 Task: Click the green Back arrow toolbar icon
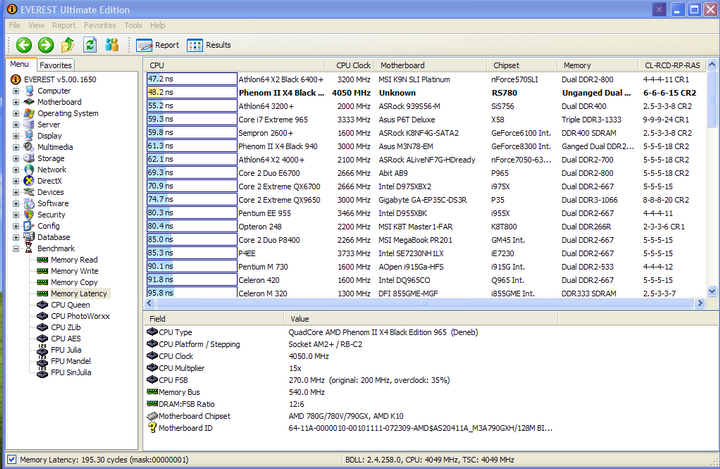click(24, 45)
